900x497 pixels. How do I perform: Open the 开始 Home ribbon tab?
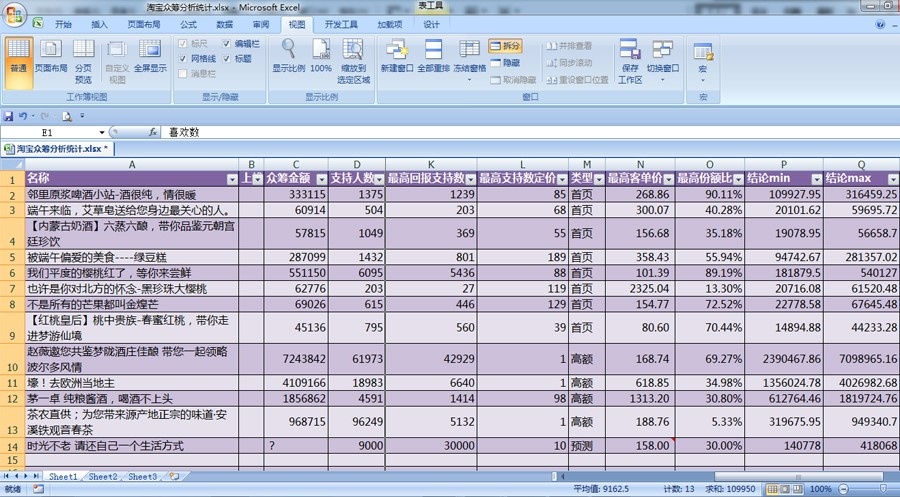click(63, 24)
